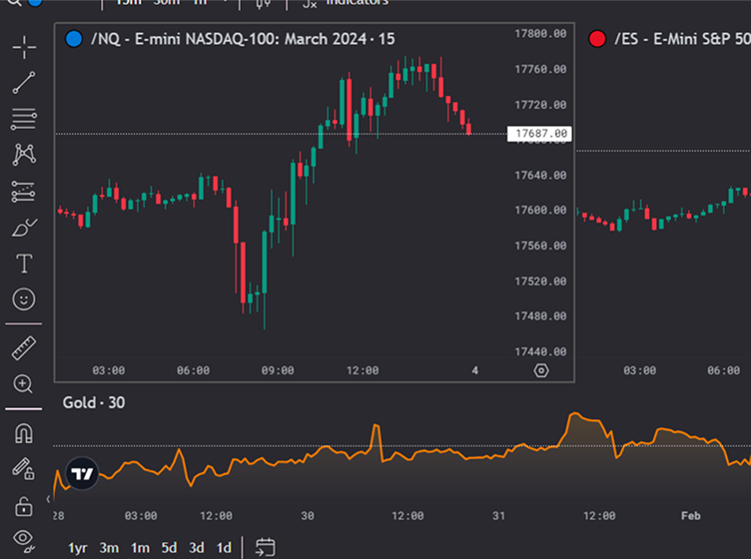Open the emoji icons tool
This screenshot has height=560, width=751.
(x=24, y=299)
